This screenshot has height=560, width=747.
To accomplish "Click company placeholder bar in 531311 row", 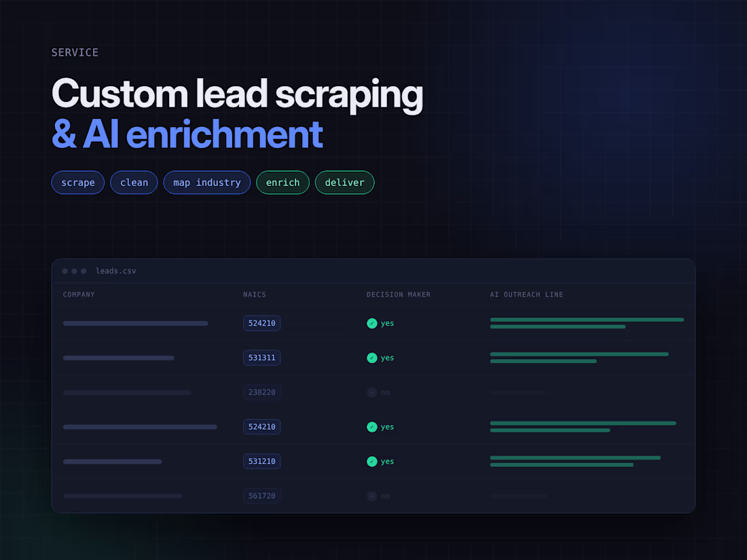I will 119,358.
